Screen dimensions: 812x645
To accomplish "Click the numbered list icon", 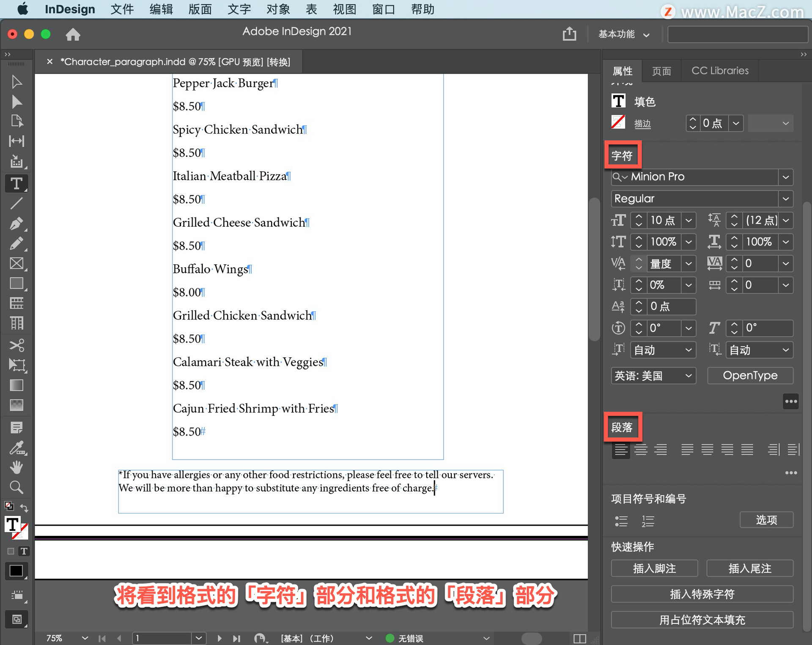I will (x=647, y=521).
